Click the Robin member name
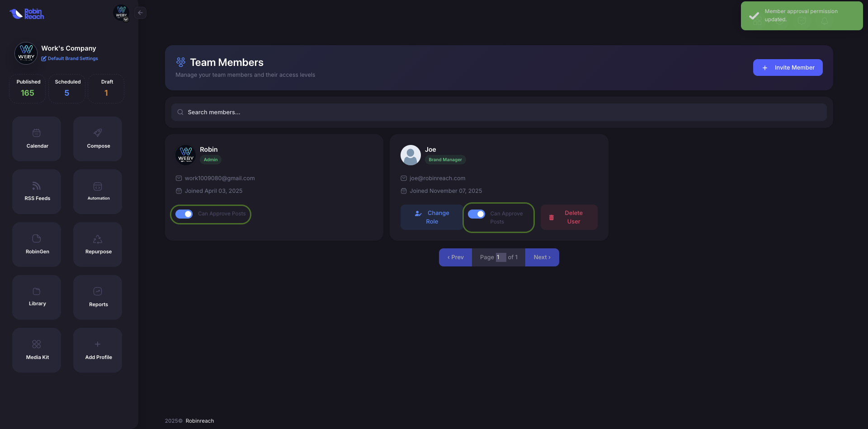Image resolution: width=868 pixels, height=429 pixels. coord(209,149)
